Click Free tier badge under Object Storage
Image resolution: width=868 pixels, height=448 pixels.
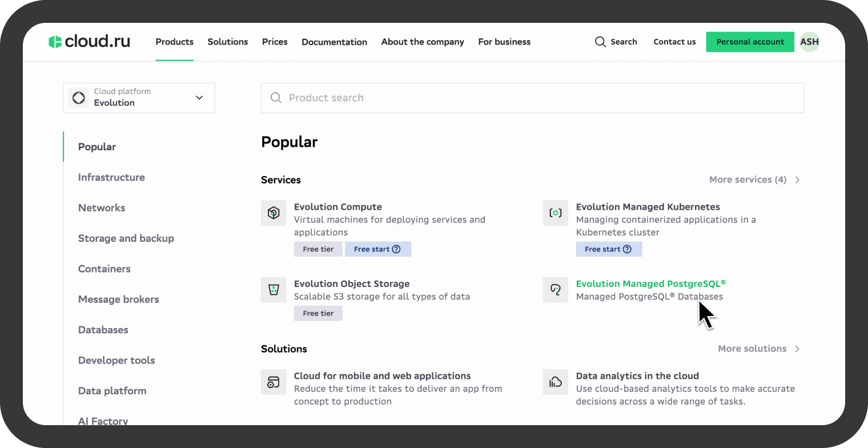click(318, 313)
